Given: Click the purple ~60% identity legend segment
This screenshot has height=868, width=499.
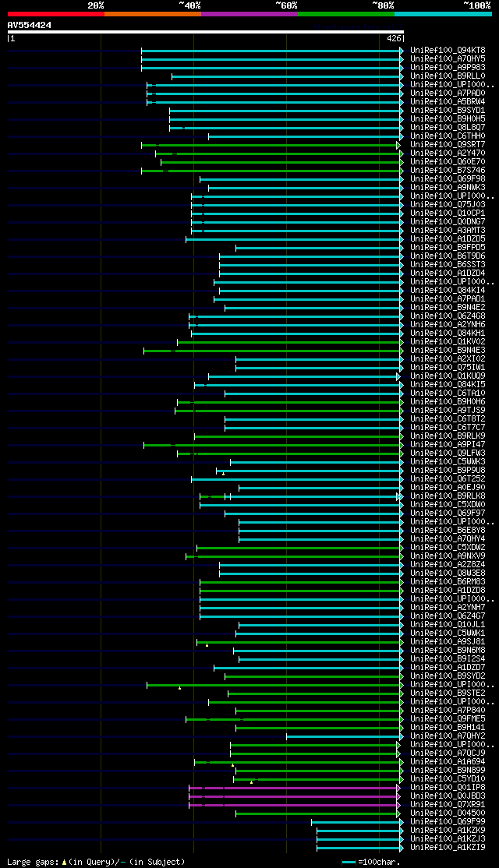Looking at the screenshot, I should coord(249,13).
